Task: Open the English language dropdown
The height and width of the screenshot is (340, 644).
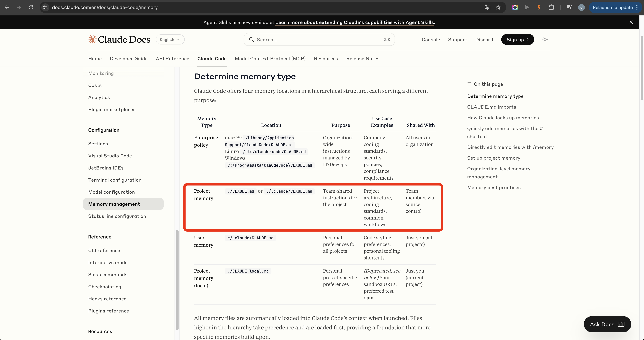Action: [170, 39]
